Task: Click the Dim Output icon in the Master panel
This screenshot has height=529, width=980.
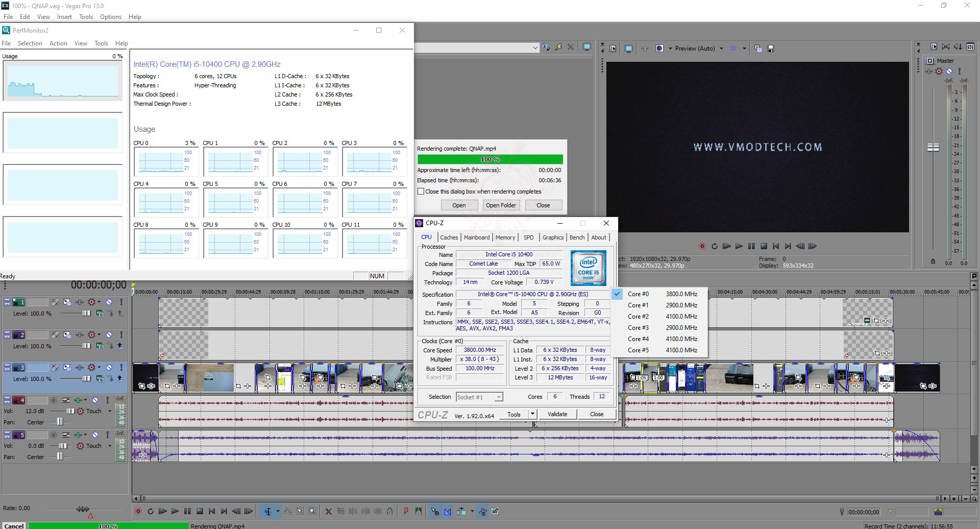Action: 958,47
